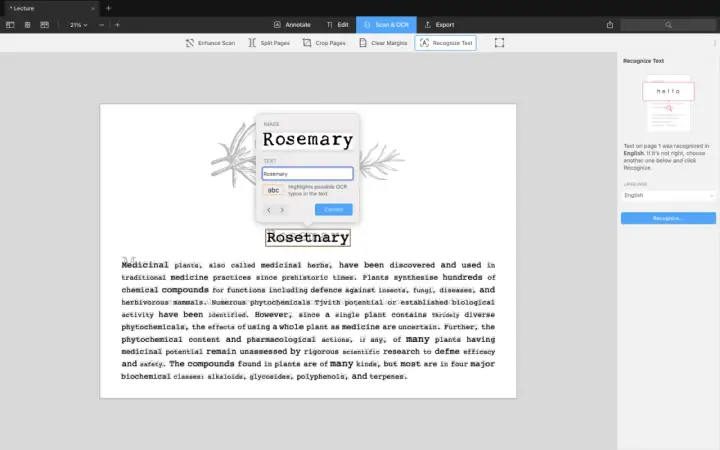Select the Clear Margins tool
Image resolution: width=720 pixels, height=450 pixels.
pos(383,43)
